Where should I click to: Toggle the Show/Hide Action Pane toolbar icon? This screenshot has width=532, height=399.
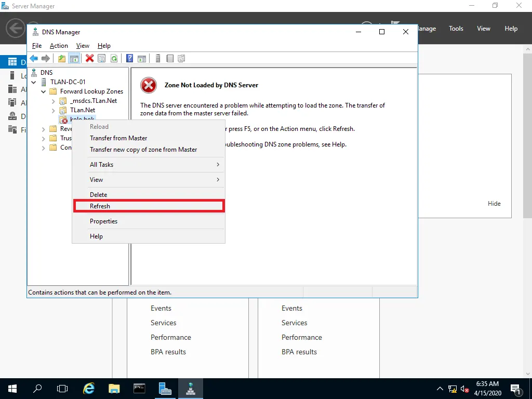click(142, 58)
